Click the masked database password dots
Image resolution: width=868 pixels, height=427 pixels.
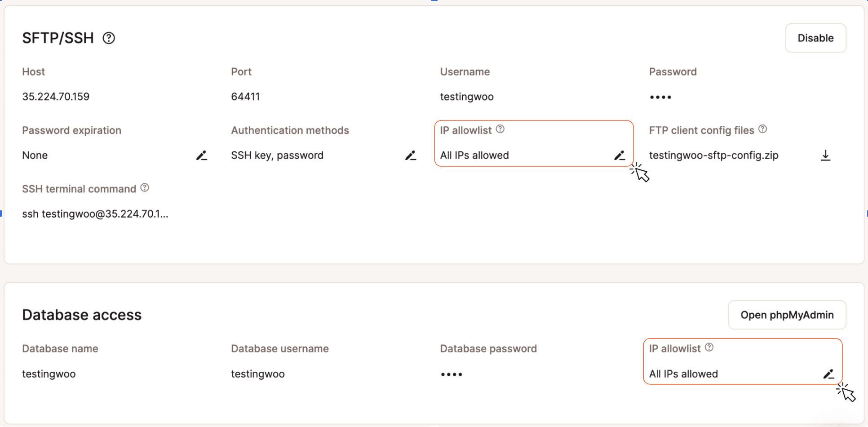(x=452, y=374)
